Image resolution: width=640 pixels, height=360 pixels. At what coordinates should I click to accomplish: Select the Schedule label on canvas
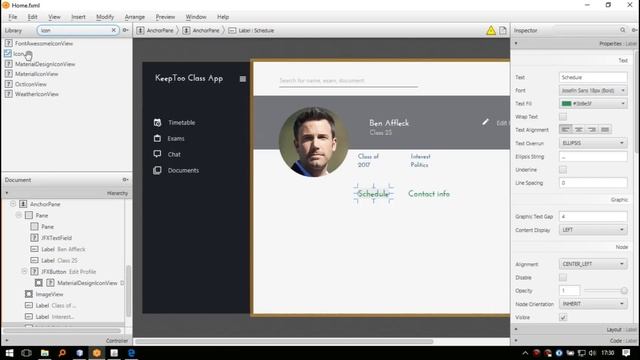point(373,194)
